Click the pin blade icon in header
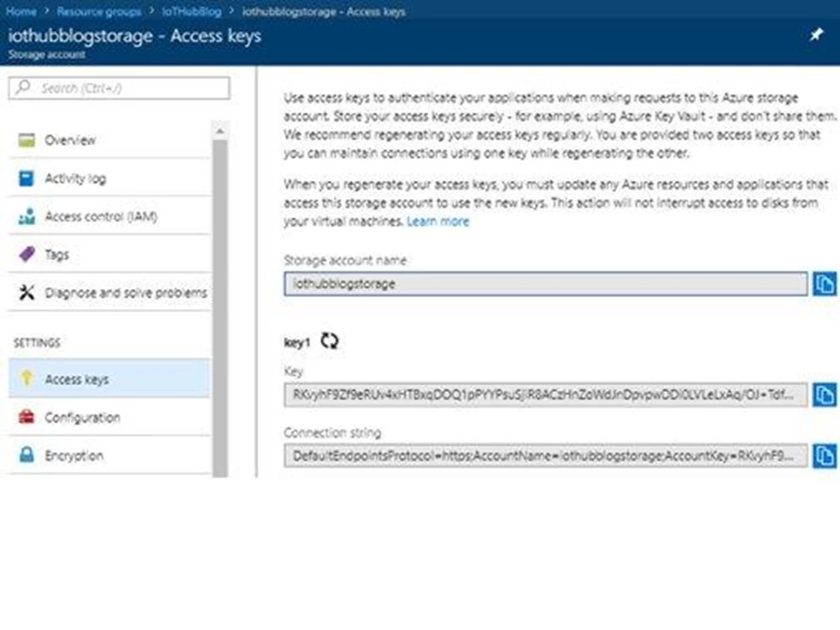Viewport: 840px width, 630px height. click(816, 35)
